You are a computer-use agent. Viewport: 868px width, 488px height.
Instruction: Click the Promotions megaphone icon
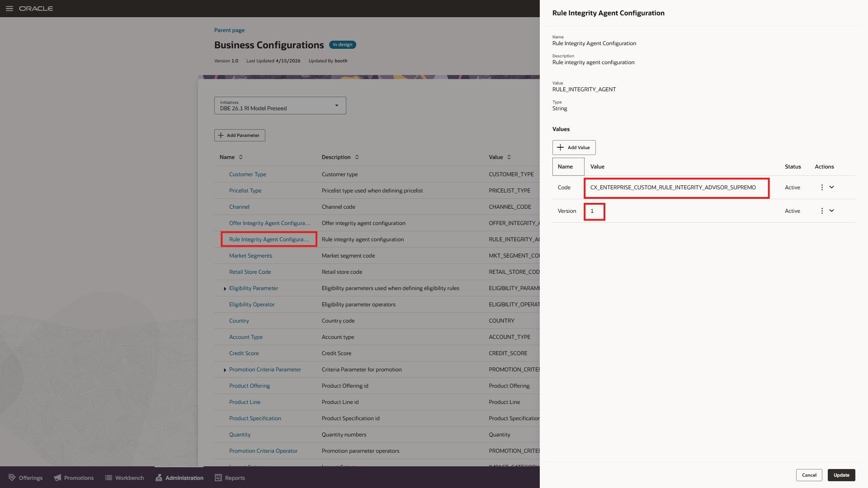click(57, 478)
